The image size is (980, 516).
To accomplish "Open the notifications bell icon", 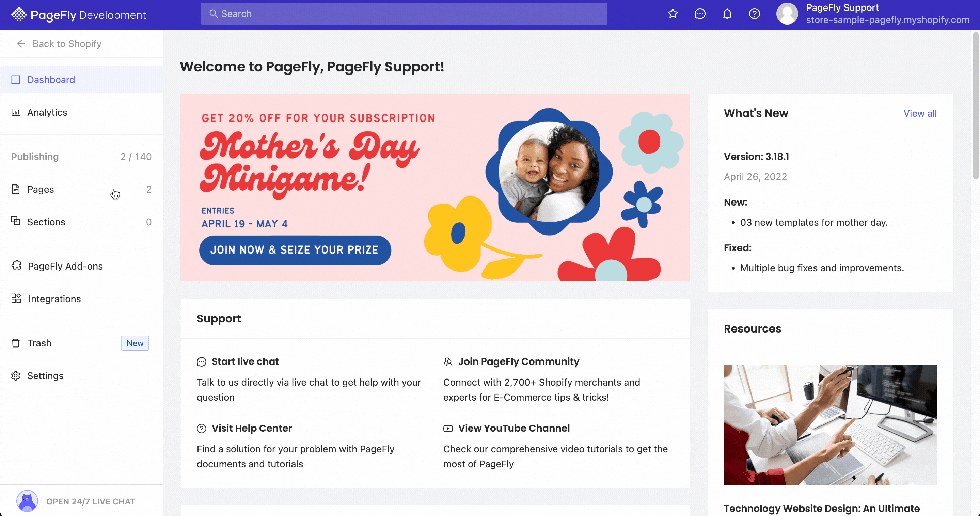I will pyautogui.click(x=727, y=14).
